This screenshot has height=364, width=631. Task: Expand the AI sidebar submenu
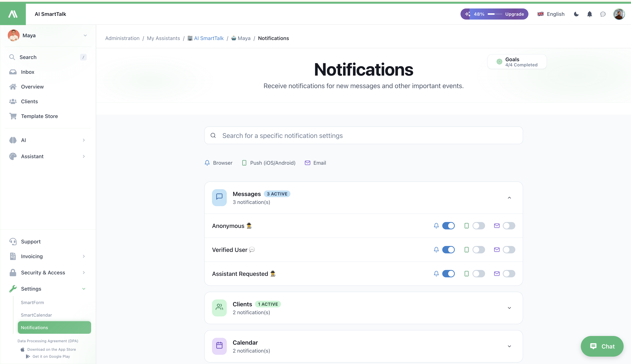click(x=84, y=140)
